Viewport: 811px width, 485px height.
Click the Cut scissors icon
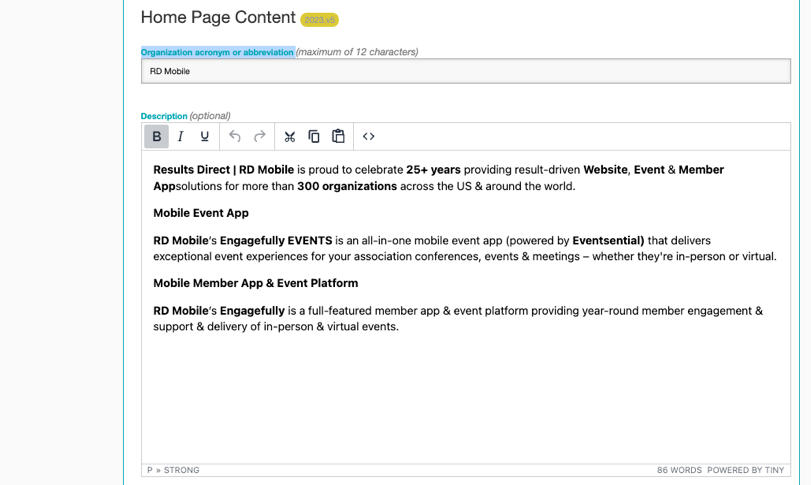pos(290,136)
